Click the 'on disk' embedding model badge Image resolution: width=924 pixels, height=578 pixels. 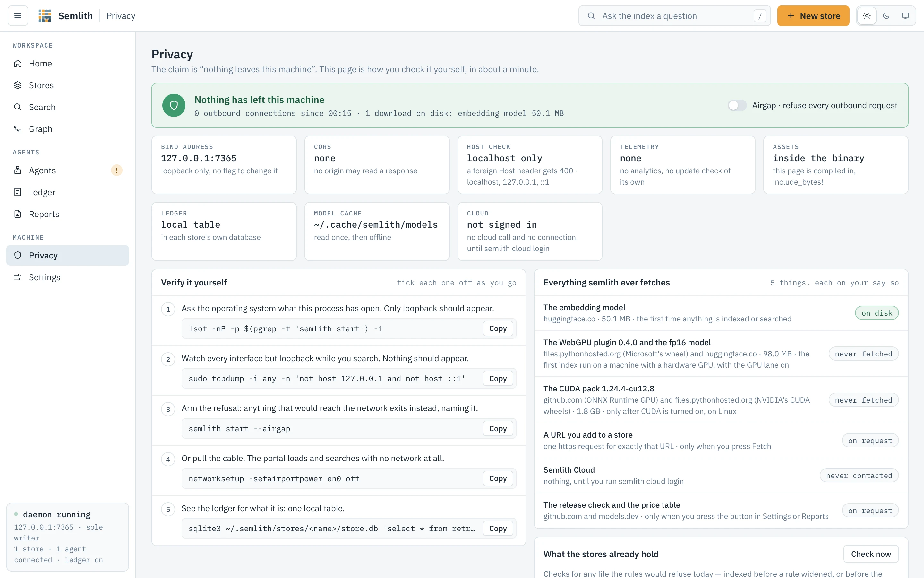(x=877, y=313)
